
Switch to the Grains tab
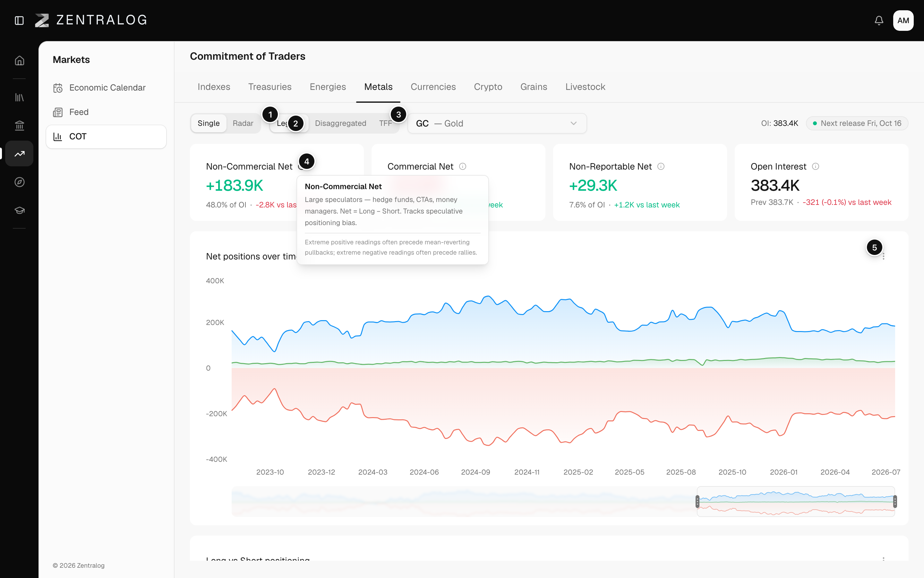[x=534, y=87]
